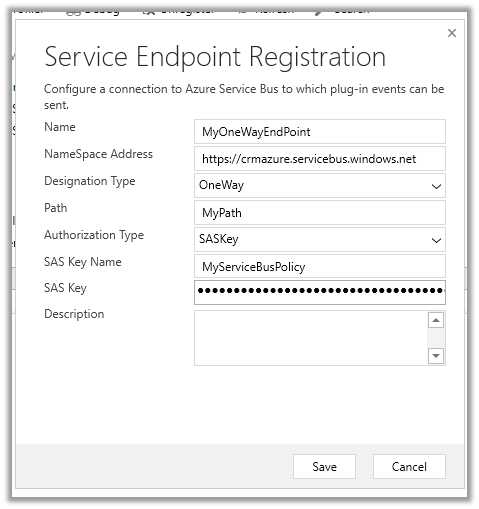This screenshot has width=479, height=509.
Task: Click the SAS Key Name label
Action: pyautogui.click(x=83, y=262)
